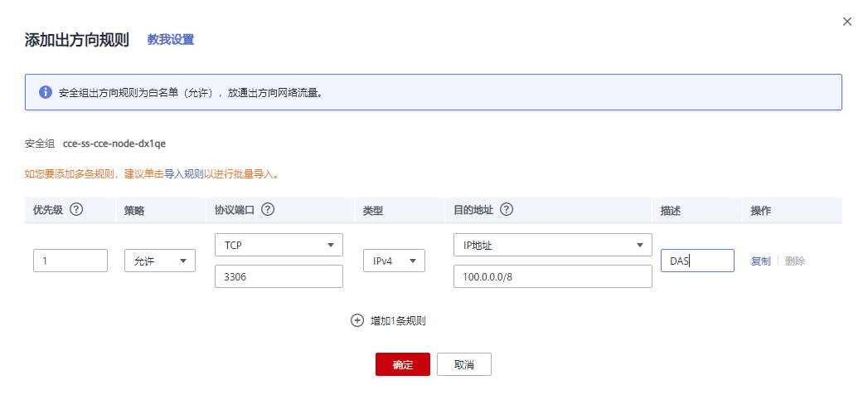Image resolution: width=868 pixels, height=395 pixels.
Task: Click the security group name cce-ss-cce-node-dx1qe
Action: pos(114,144)
